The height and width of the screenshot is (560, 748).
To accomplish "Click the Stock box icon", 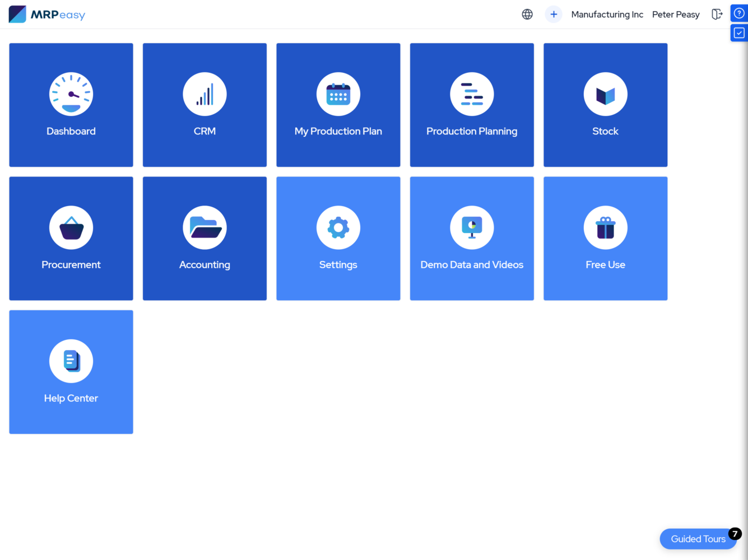I will tap(605, 94).
